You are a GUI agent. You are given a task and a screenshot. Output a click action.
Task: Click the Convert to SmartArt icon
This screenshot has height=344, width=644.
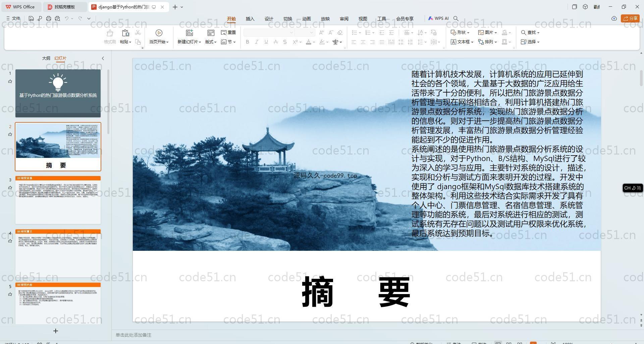pyautogui.click(x=434, y=33)
